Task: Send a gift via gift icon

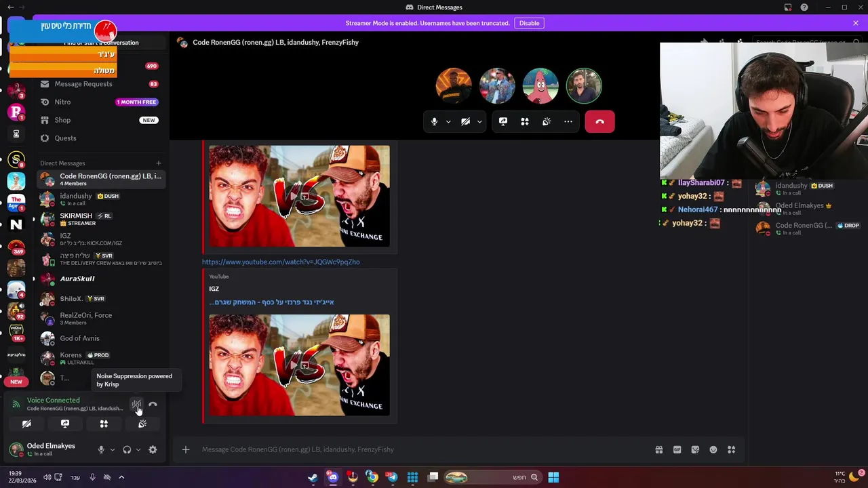Action: tap(658, 449)
